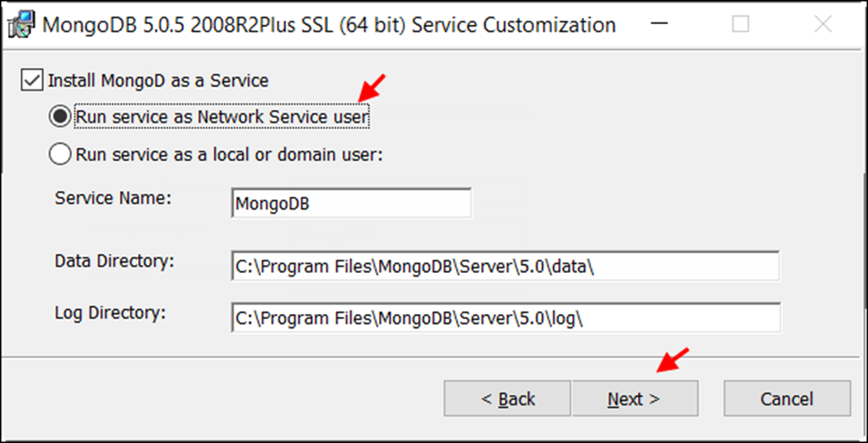The image size is (868, 443).
Task: Click into the Service Name text field
Action: click(x=351, y=203)
